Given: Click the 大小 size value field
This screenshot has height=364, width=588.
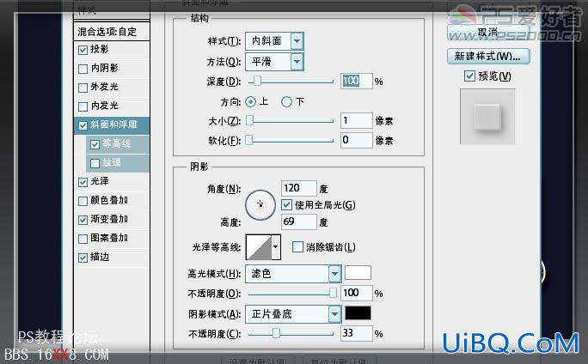Looking at the screenshot, I should (x=356, y=120).
